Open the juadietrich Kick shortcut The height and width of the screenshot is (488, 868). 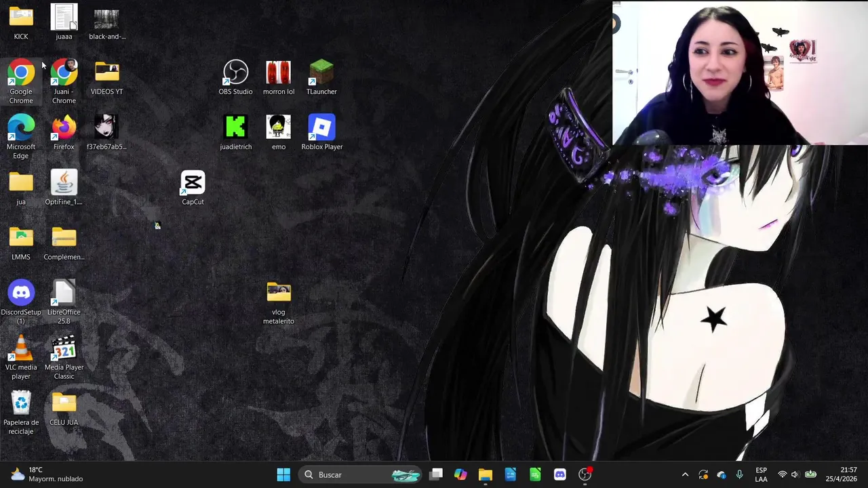pyautogui.click(x=235, y=132)
